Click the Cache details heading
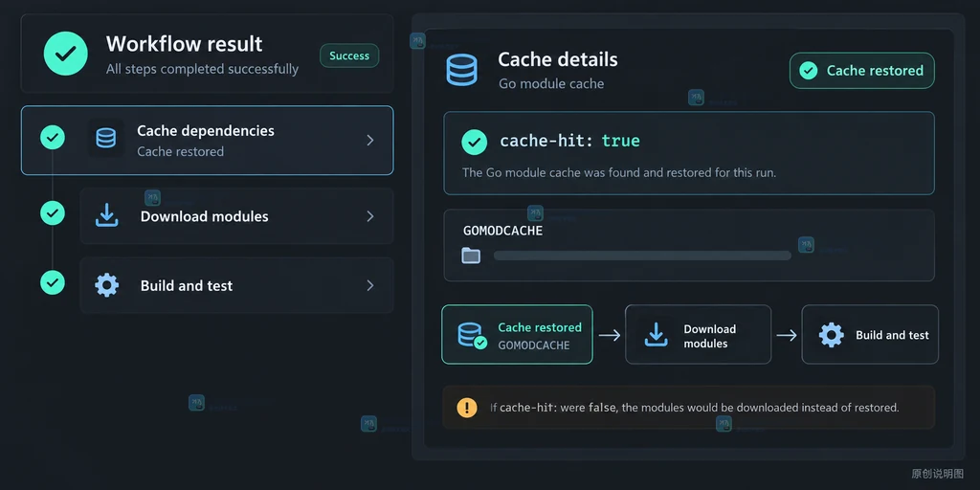The height and width of the screenshot is (490, 980). point(558,60)
